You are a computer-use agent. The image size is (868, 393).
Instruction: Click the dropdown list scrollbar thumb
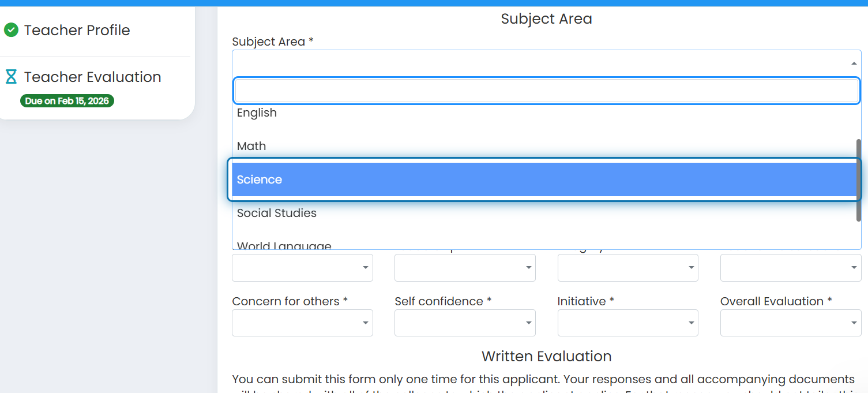[858, 180]
